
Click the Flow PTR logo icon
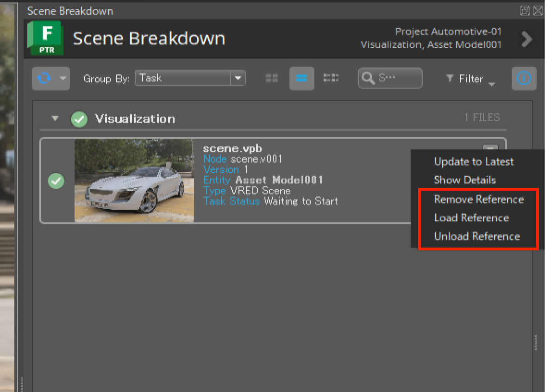click(x=45, y=38)
